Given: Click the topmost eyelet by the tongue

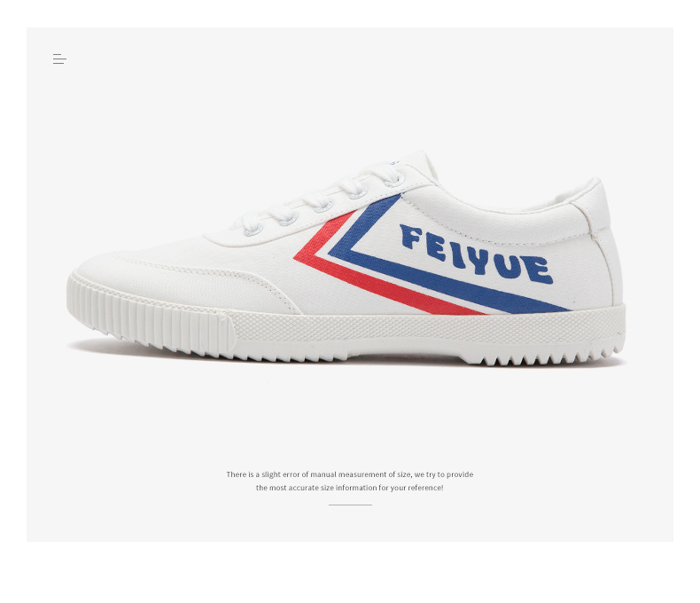Looking at the screenshot, I should coord(394,179).
